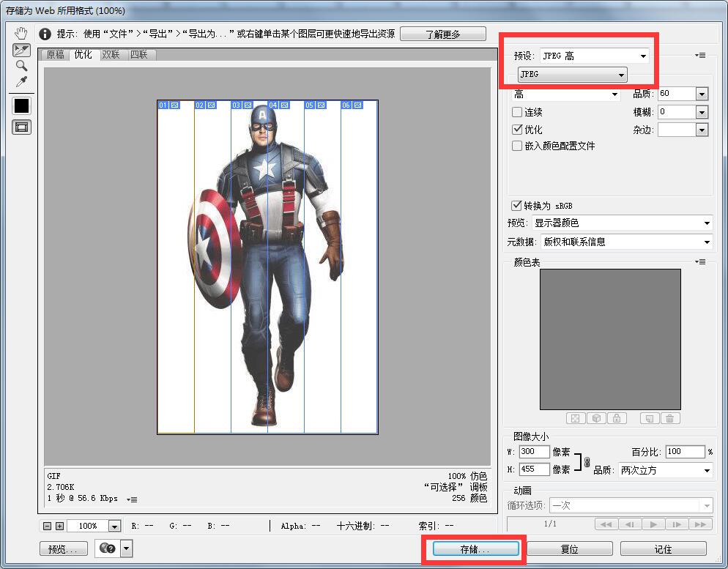
Task: Switch to the 双联 tab
Action: tap(111, 55)
